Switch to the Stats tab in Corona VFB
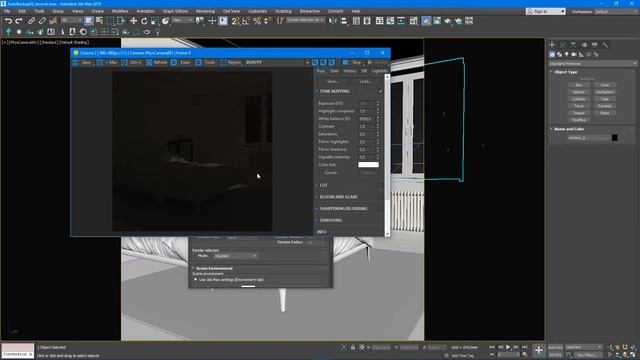Image resolution: width=640 pixels, height=360 pixels. coord(334,71)
